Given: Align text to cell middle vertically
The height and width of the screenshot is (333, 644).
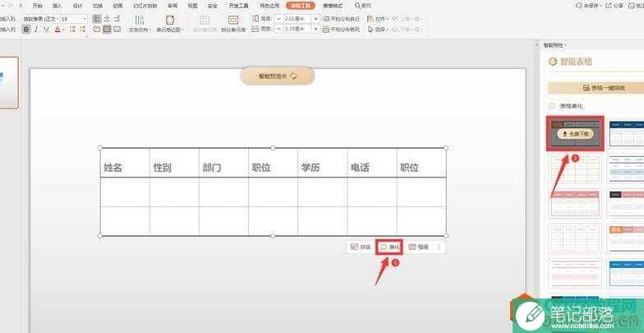Looking at the screenshot, I should click(x=107, y=30).
